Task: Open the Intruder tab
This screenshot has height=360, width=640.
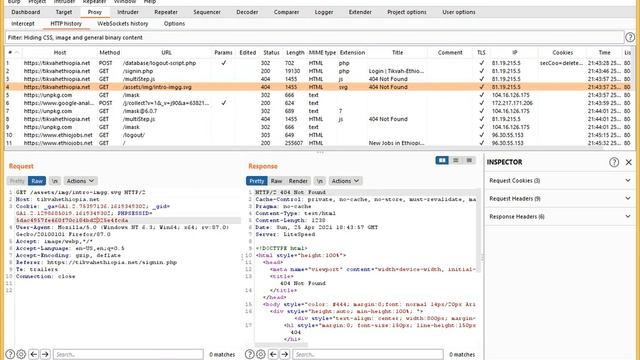Action: click(128, 12)
